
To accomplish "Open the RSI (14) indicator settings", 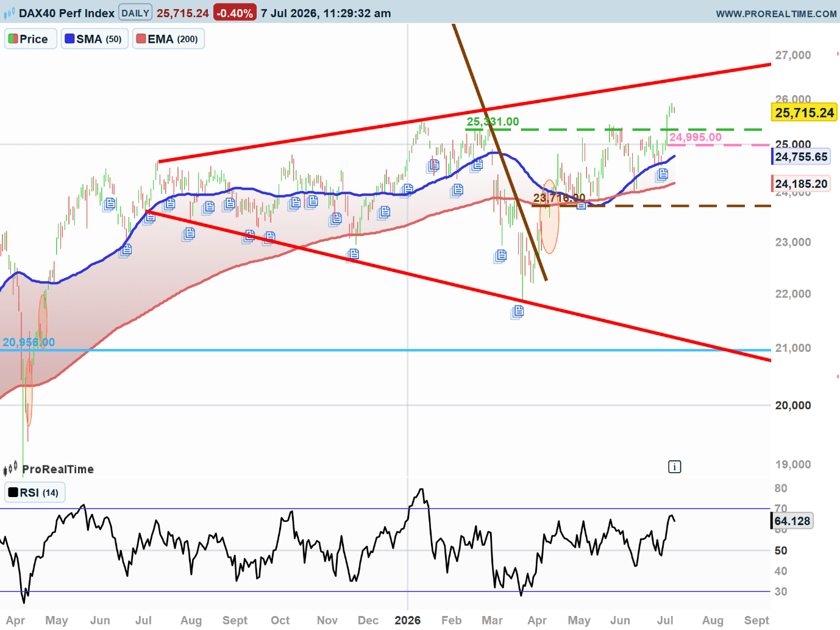I will tap(35, 493).
